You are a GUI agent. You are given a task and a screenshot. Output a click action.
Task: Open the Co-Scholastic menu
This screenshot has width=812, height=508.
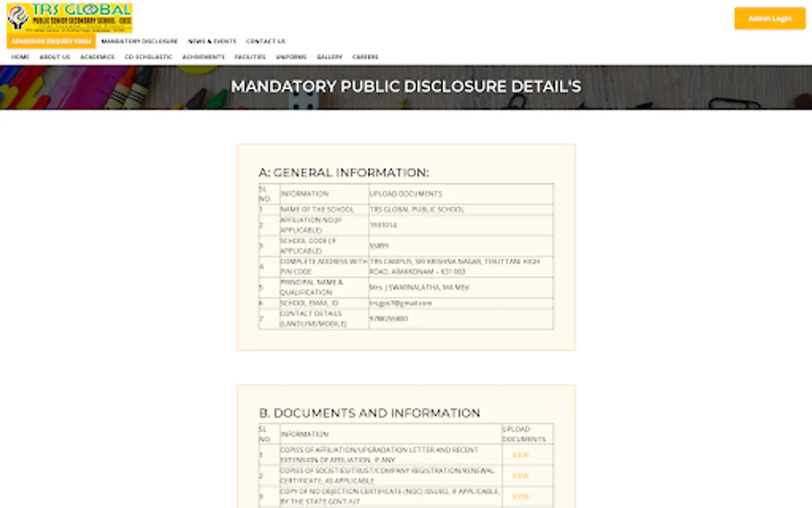click(148, 57)
